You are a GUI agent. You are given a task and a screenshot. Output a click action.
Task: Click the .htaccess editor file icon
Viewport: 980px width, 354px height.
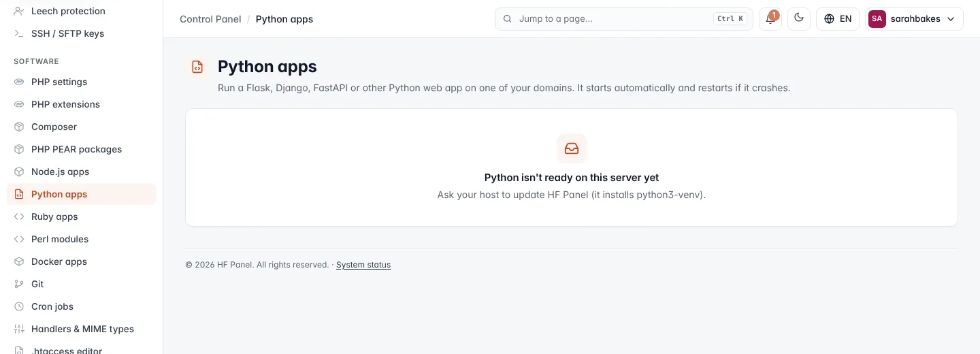(19, 350)
